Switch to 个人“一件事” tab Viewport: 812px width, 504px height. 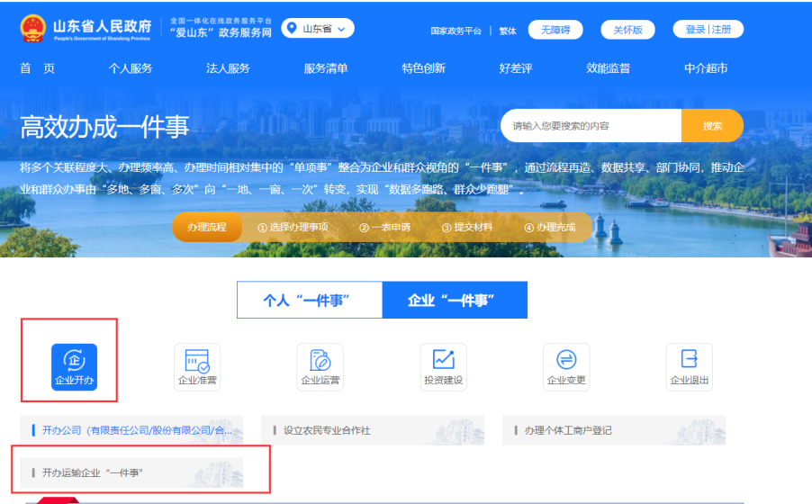[x=309, y=301]
